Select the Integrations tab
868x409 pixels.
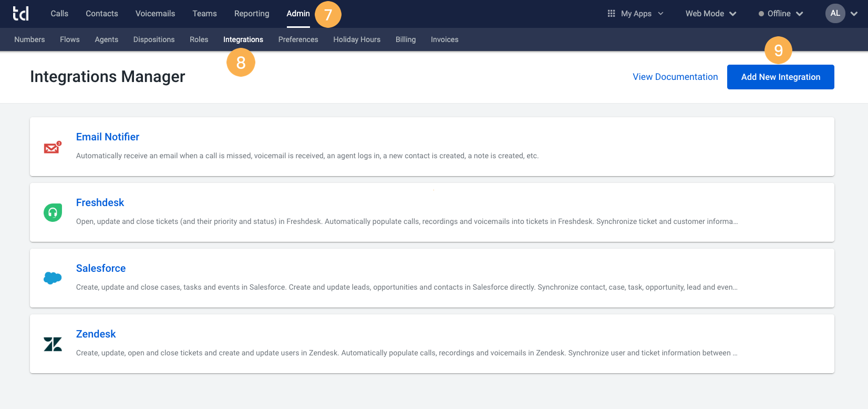pos(243,39)
